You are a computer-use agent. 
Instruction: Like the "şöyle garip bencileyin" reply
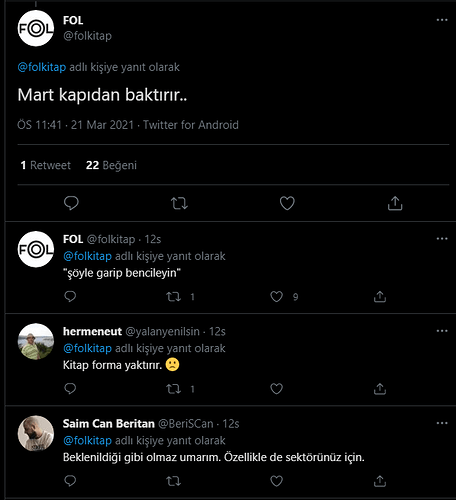pos(276,296)
